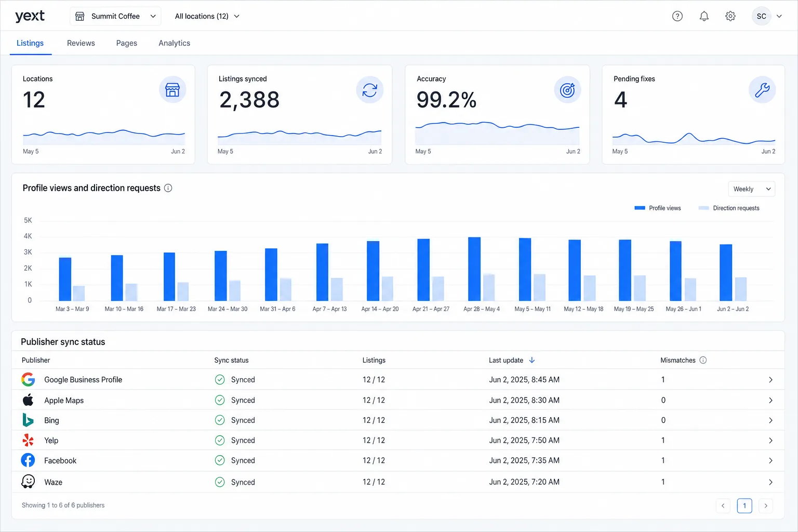Click the Mar 3 – Mar 9 direction requests bar
The image size is (798, 532).
[x=79, y=294]
